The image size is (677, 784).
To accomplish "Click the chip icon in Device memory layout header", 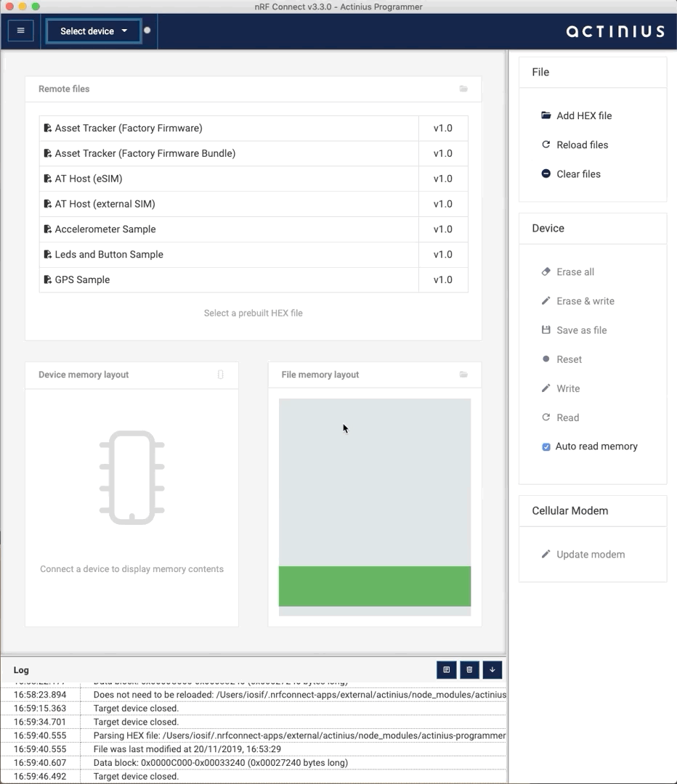I will pyautogui.click(x=220, y=375).
